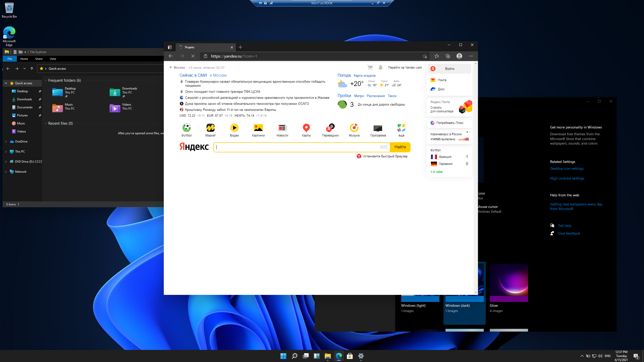Open Desktop icon settings link
This screenshot has width=644, height=362.
coord(567,168)
